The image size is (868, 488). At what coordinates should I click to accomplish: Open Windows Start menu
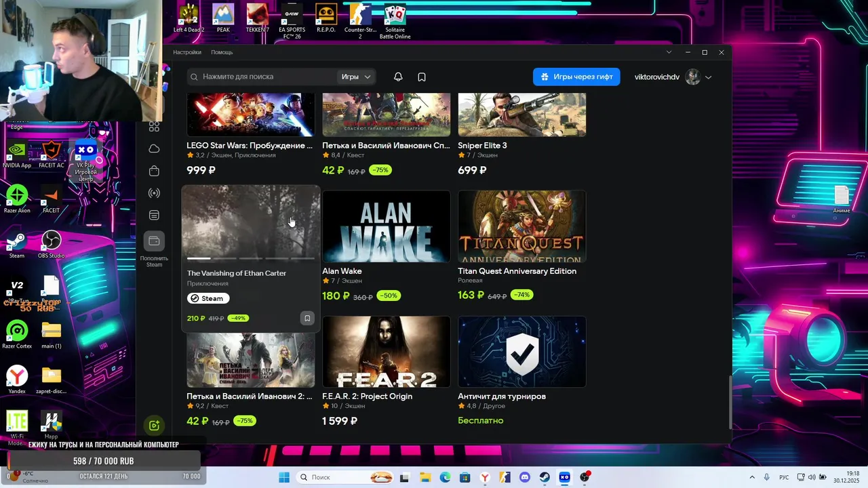tap(283, 477)
